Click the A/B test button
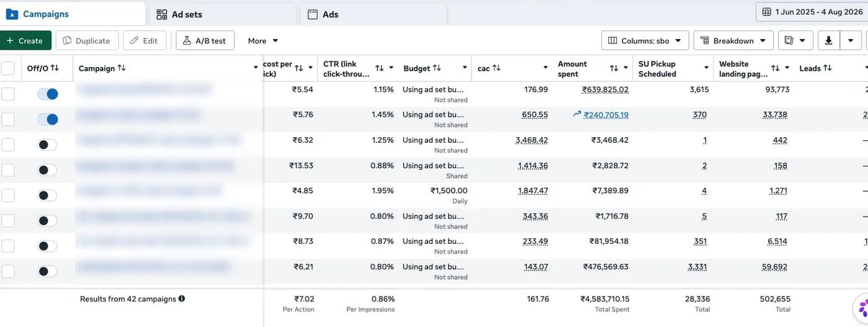Image resolution: width=868 pixels, height=327 pixels. [205, 41]
